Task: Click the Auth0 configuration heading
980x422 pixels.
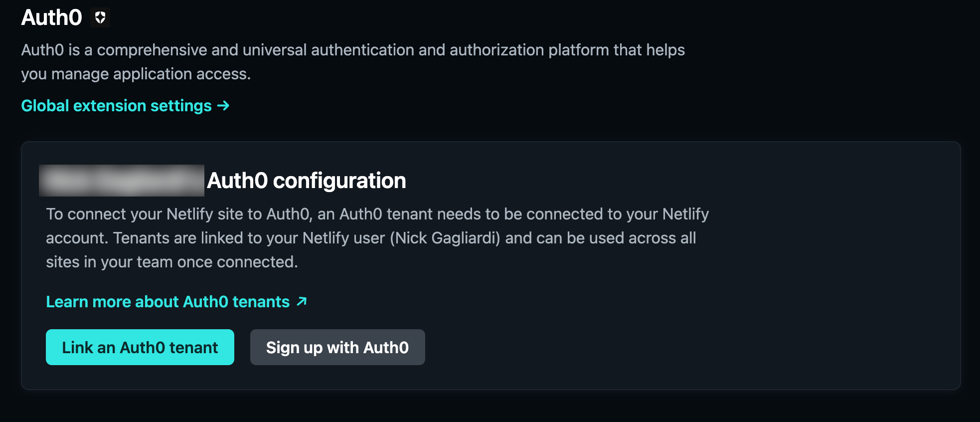Action: pos(307,181)
